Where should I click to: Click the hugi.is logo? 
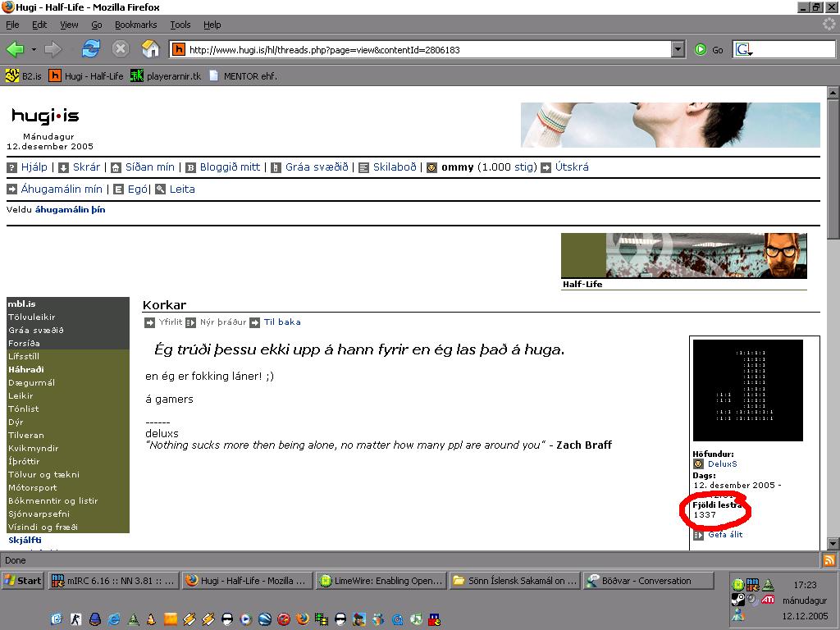point(45,115)
